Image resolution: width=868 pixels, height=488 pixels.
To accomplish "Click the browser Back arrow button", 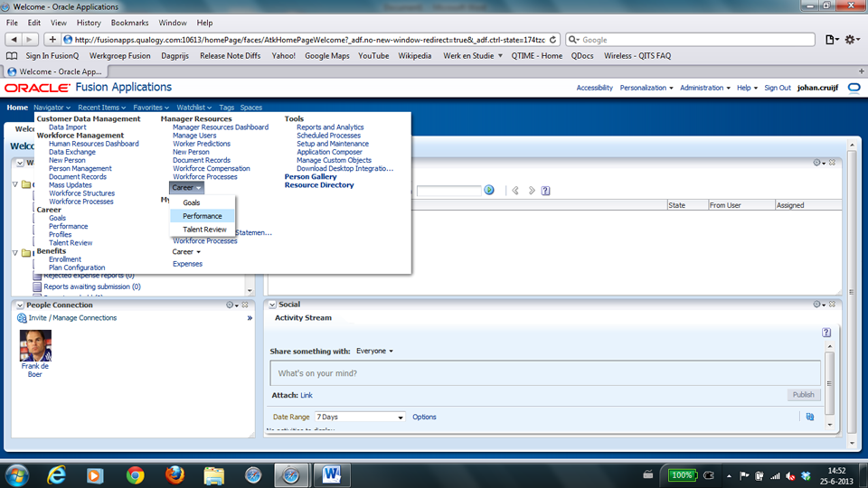I will 14,40.
